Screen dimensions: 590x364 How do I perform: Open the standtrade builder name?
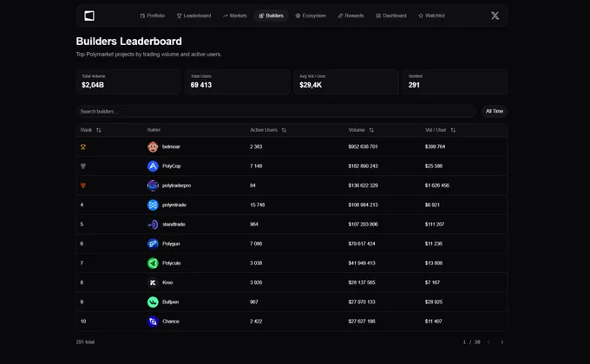tap(174, 224)
